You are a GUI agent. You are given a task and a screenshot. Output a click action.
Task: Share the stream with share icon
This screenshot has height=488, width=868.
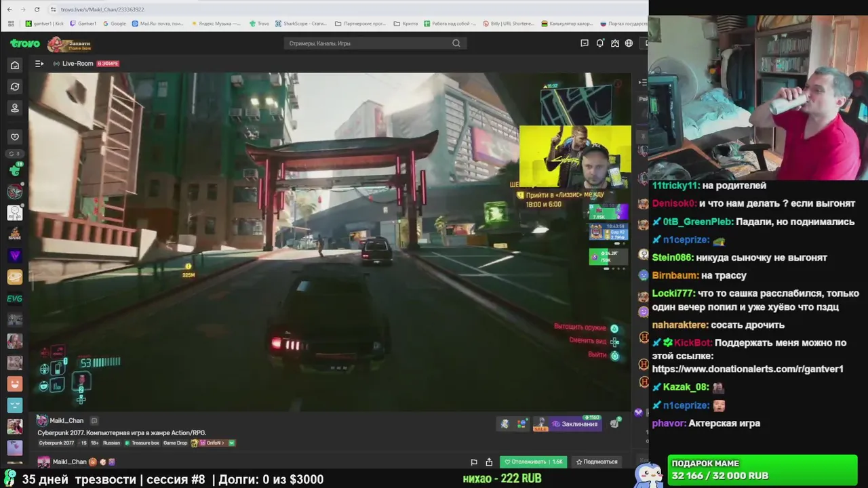(x=489, y=462)
